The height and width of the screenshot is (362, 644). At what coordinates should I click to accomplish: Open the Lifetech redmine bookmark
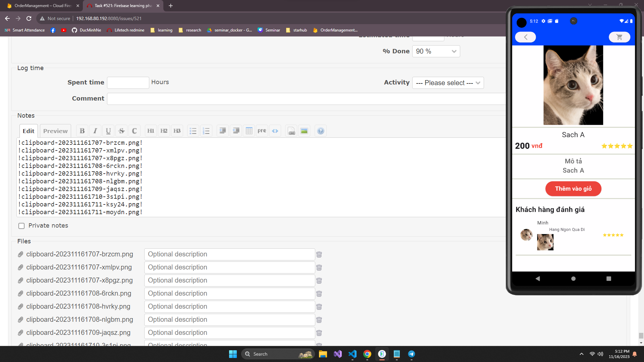pos(125,30)
